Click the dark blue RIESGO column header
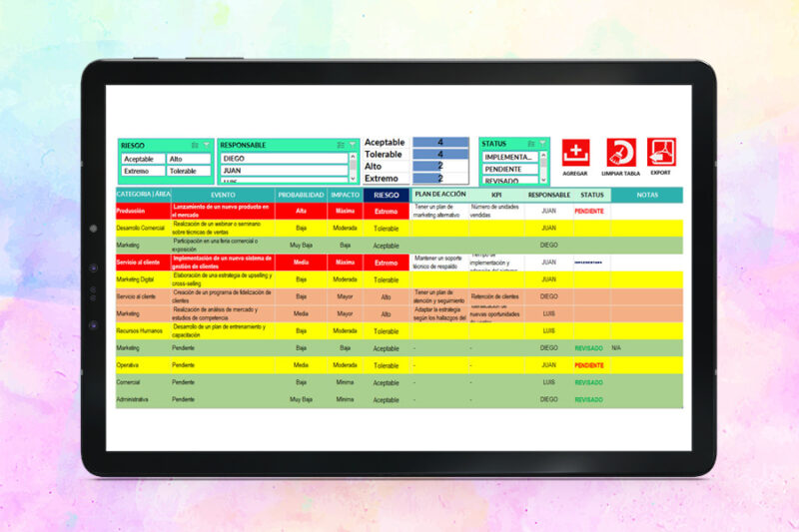The image size is (799, 532). tap(387, 195)
